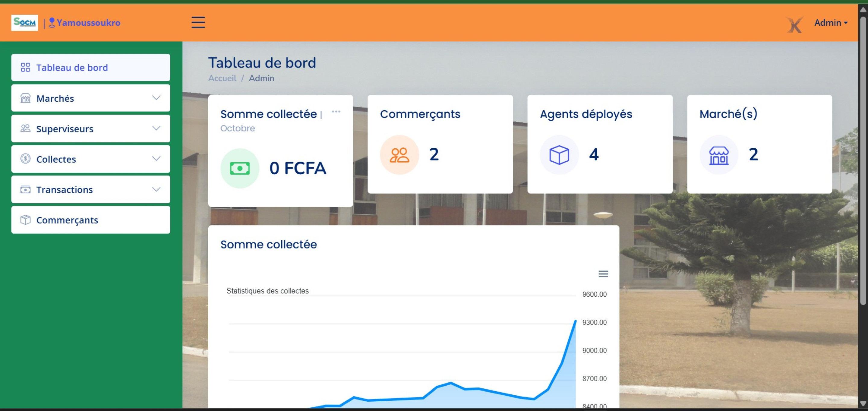Viewport: 868px width, 411px height.
Task: Click the X avatar icon beside Admin
Action: pos(794,24)
